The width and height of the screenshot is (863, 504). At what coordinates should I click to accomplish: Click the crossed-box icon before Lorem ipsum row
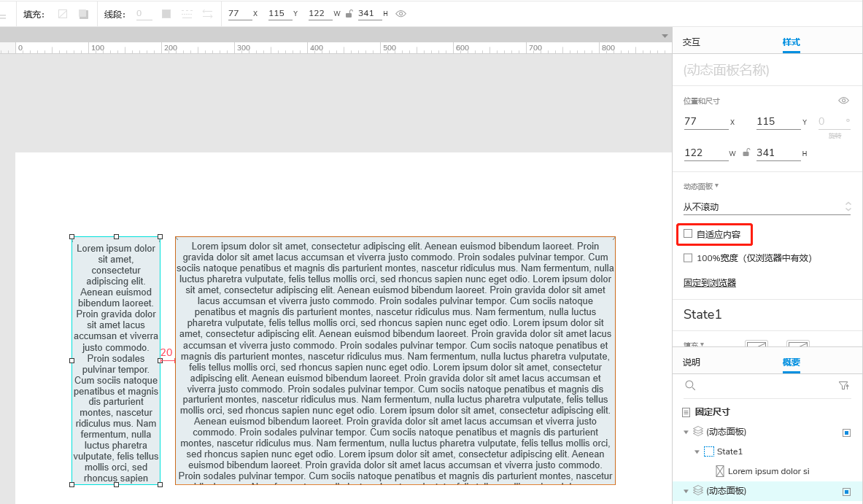click(x=720, y=471)
